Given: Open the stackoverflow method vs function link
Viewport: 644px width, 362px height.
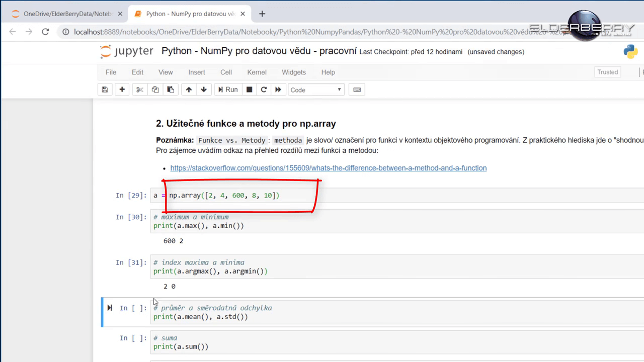Looking at the screenshot, I should [x=328, y=168].
